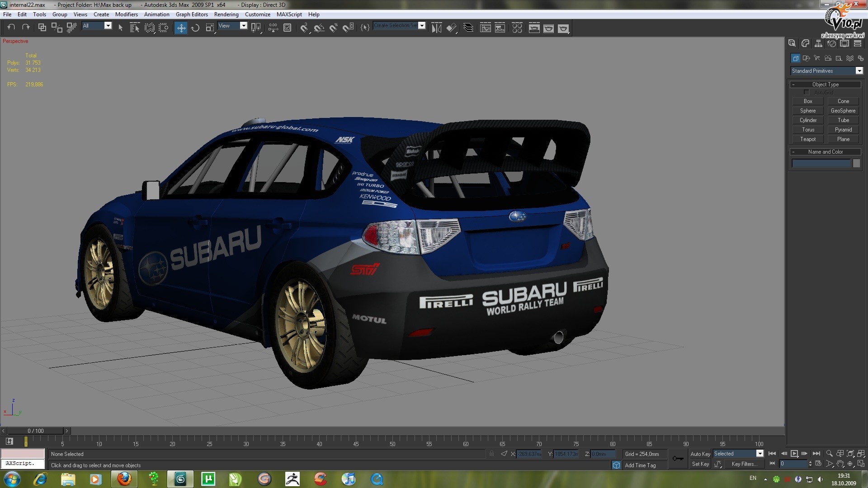Expand the Create Selection Set dropdown
This screenshot has width=868, height=488.
422,25
